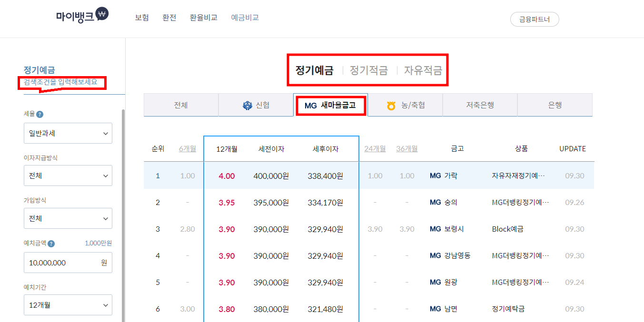Click the 400,000원 pre-tax interest value

point(271,176)
